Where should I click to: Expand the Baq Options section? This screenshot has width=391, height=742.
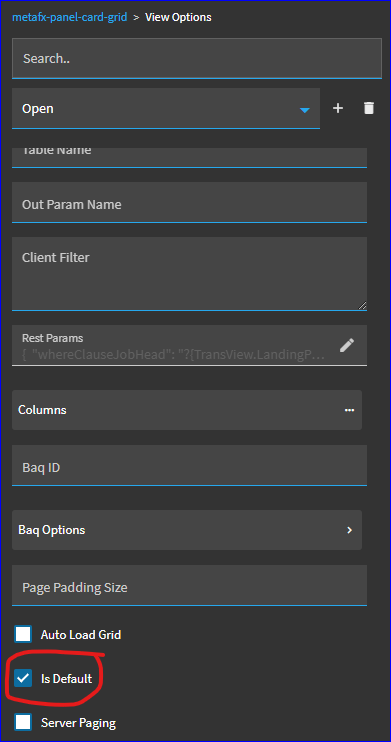[187, 530]
